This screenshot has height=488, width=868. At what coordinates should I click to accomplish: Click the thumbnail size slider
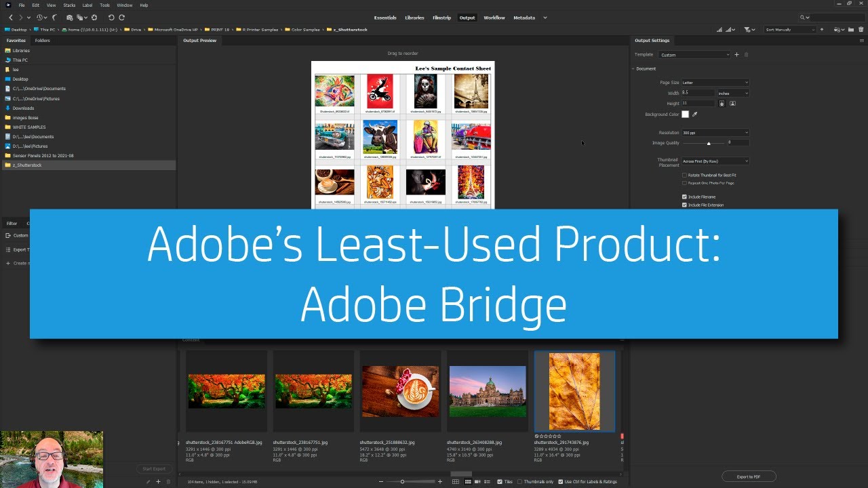click(x=402, y=481)
